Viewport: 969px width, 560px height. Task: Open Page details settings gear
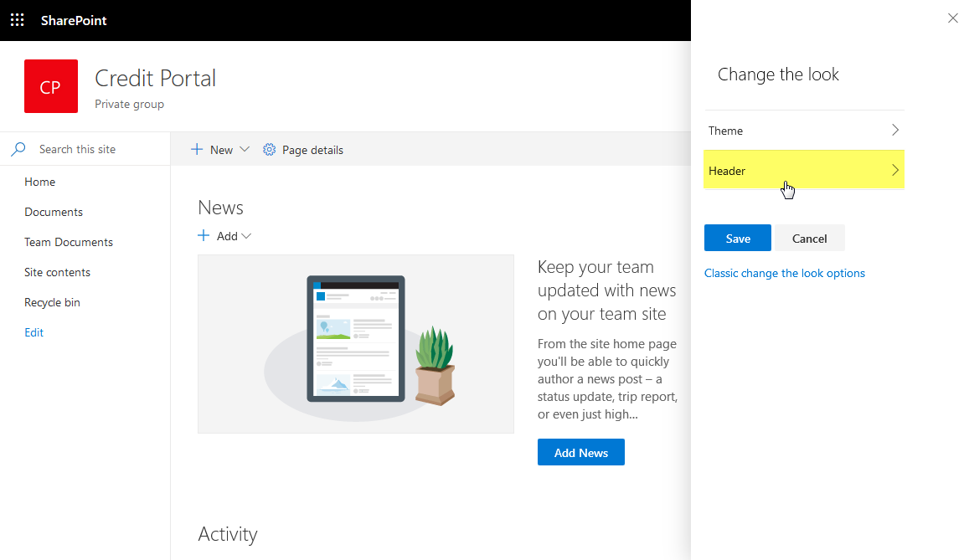pos(269,149)
